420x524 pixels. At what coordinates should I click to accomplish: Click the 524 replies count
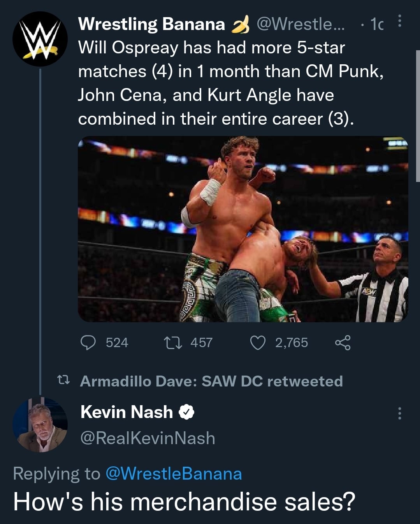117,343
